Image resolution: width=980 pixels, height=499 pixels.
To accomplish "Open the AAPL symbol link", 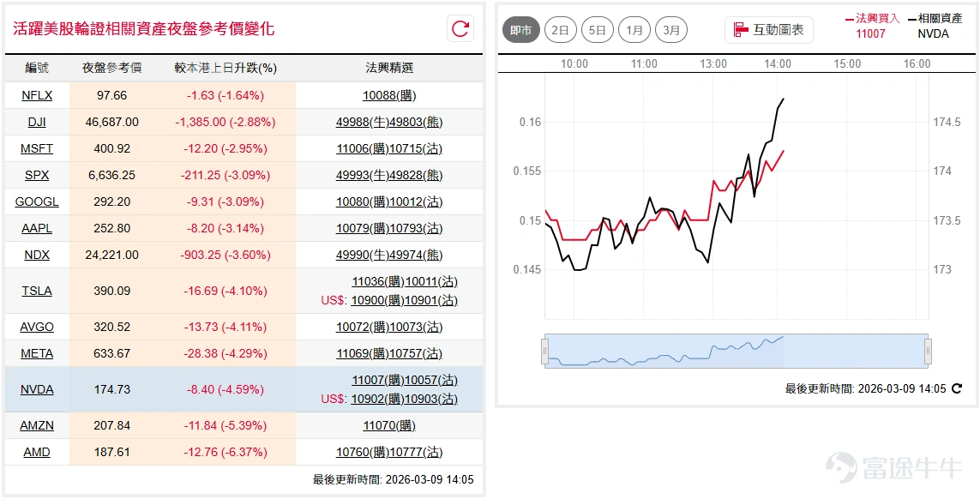I will (37, 228).
